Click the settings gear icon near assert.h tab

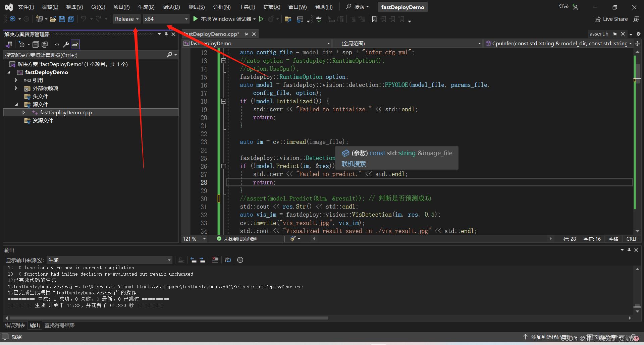tap(639, 34)
